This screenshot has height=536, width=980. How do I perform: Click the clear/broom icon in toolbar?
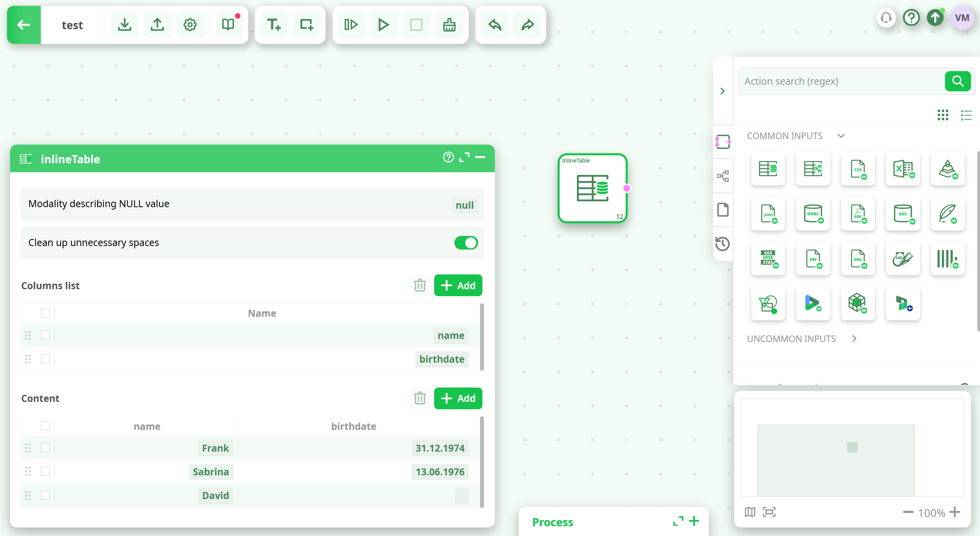coord(449,25)
